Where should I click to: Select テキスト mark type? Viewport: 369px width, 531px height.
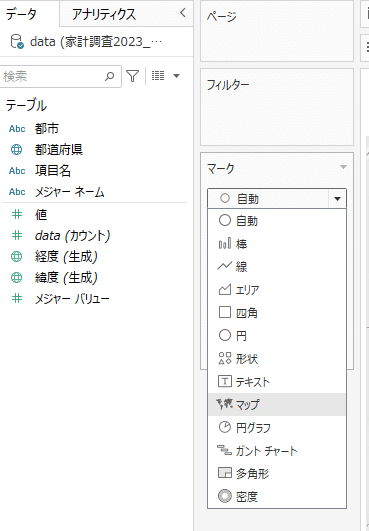pyautogui.click(x=277, y=381)
